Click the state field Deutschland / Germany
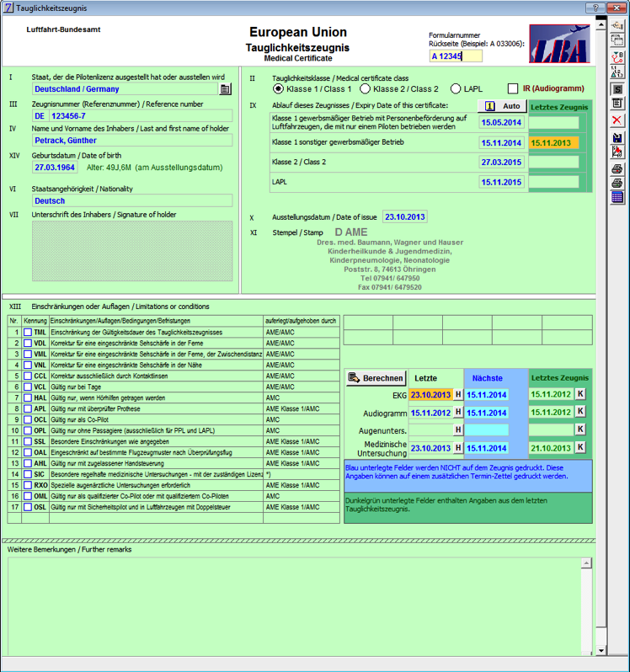Viewport: 630px width, 672px height. pyautogui.click(x=125, y=89)
